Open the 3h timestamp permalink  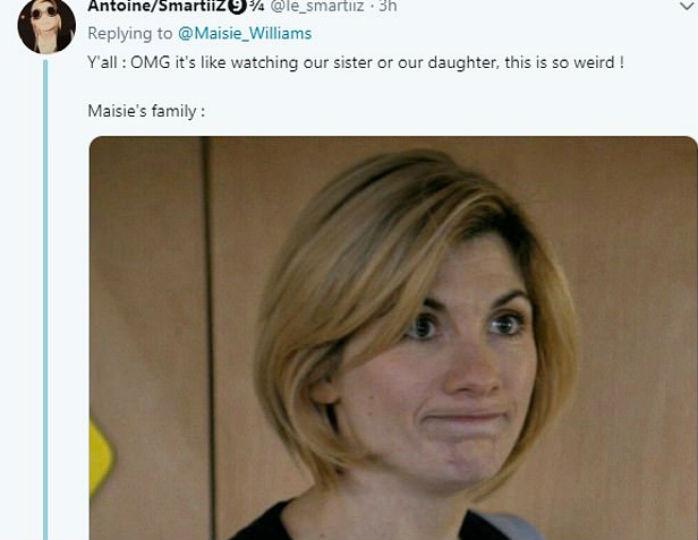387,6
